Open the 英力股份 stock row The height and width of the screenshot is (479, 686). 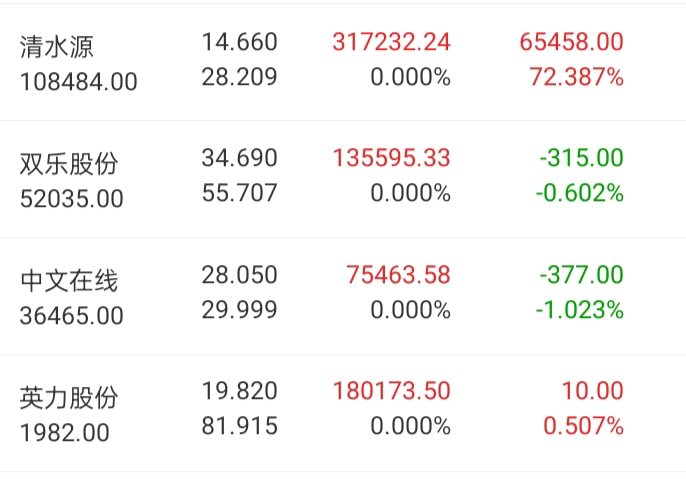(x=69, y=397)
